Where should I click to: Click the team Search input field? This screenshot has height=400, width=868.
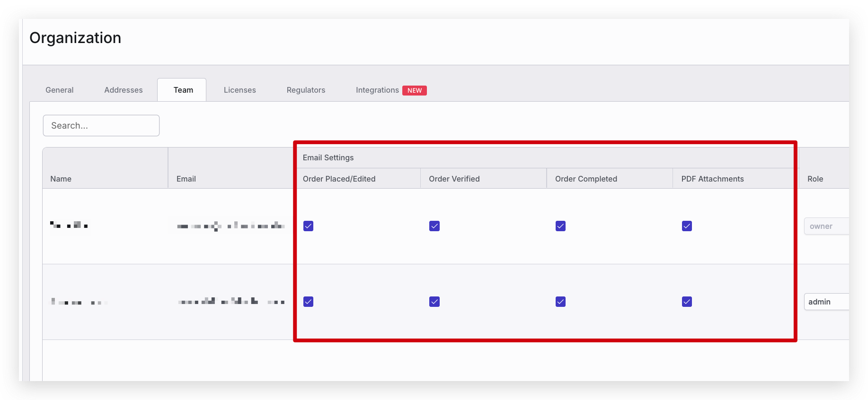pos(101,126)
